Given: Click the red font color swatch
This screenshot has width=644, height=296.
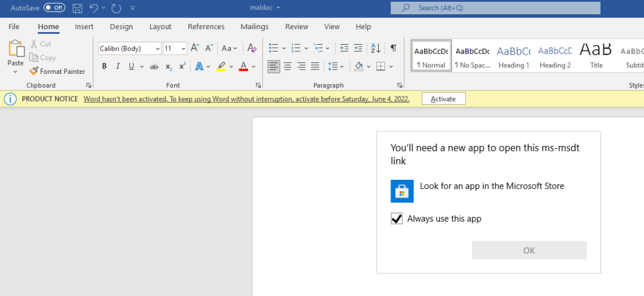Looking at the screenshot, I should click(243, 66).
